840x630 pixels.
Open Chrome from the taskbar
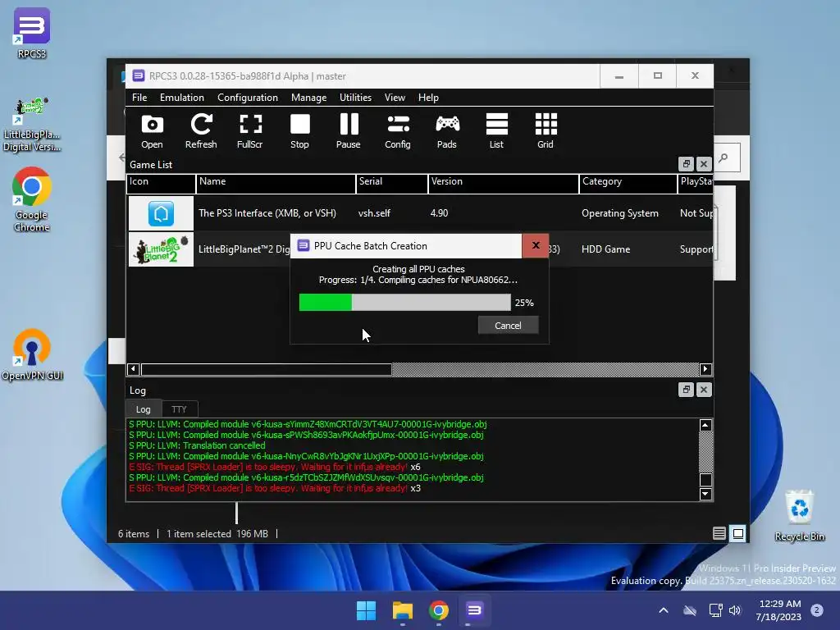click(438, 610)
